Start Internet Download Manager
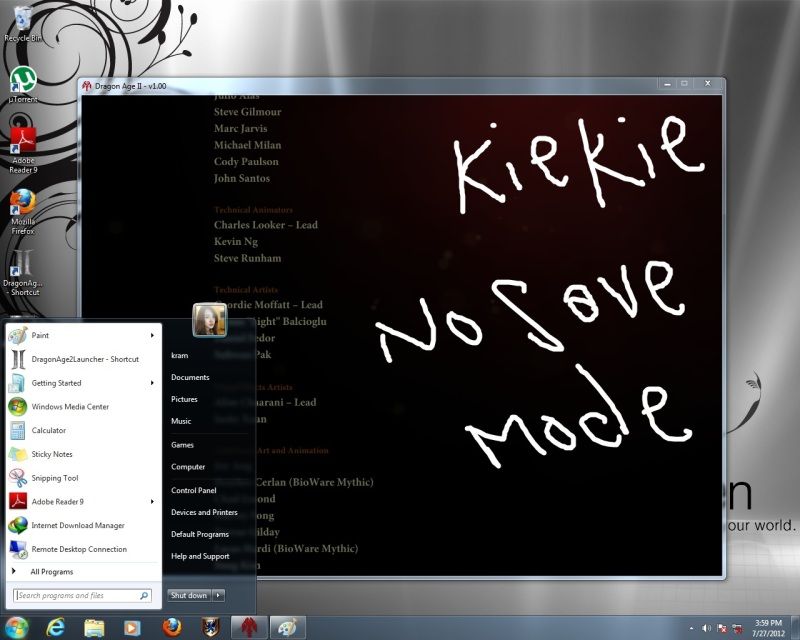The image size is (800, 640). (x=77, y=525)
